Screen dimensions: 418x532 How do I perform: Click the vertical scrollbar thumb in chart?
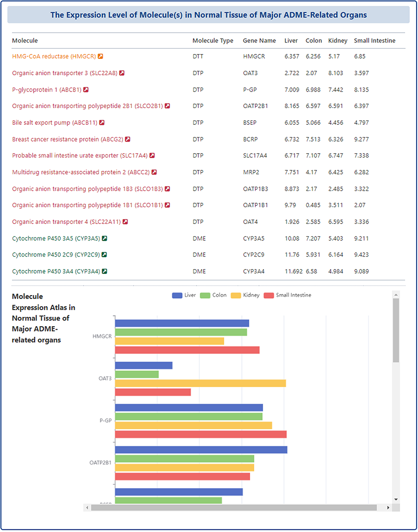pyautogui.click(x=396, y=330)
